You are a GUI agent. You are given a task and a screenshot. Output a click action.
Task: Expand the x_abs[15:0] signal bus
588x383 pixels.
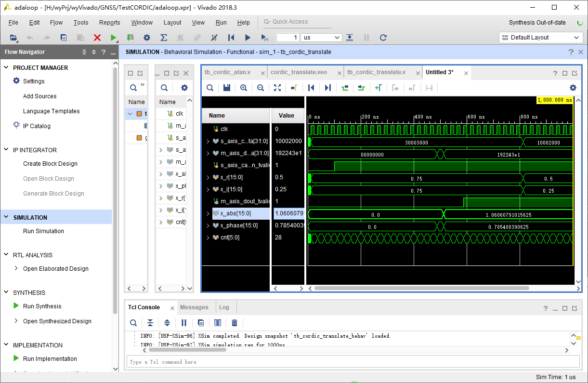tap(208, 213)
